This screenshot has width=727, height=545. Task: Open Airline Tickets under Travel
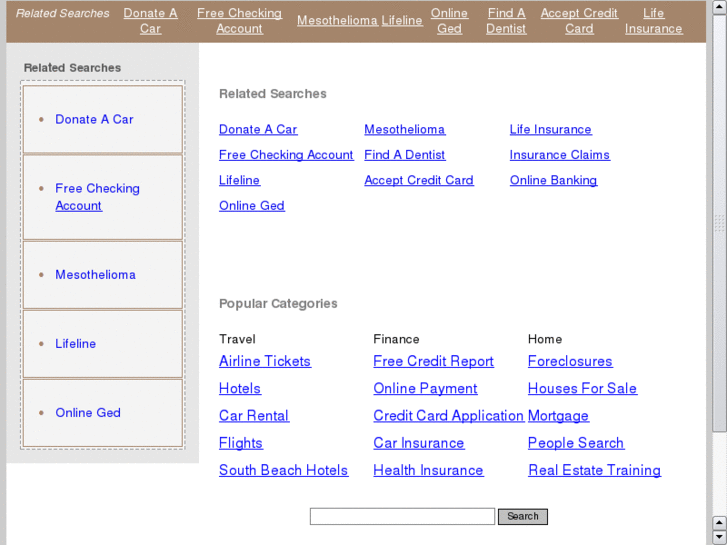(x=265, y=361)
